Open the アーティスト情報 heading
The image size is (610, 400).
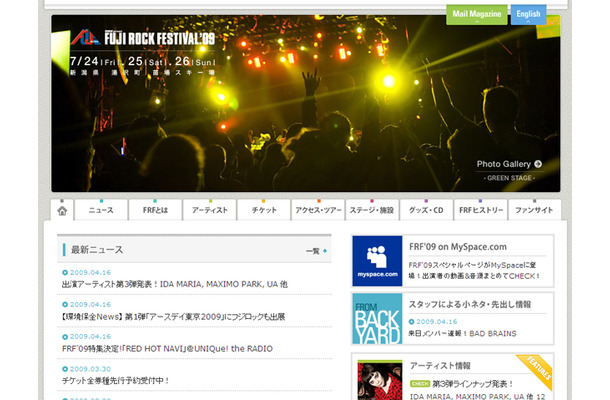[x=440, y=365]
